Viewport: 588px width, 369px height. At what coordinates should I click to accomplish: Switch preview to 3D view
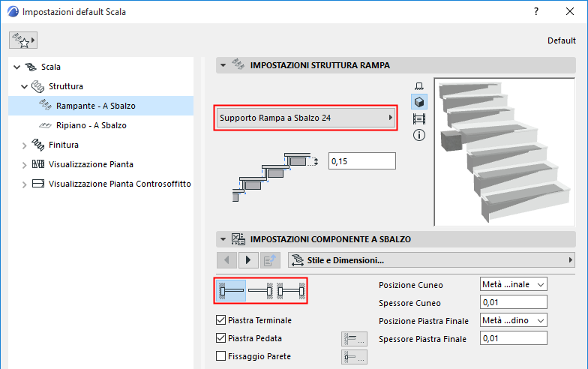(x=419, y=102)
